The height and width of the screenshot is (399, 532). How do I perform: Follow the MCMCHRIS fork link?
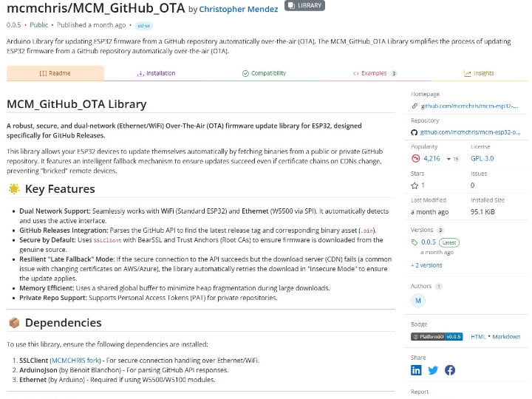coord(75,360)
